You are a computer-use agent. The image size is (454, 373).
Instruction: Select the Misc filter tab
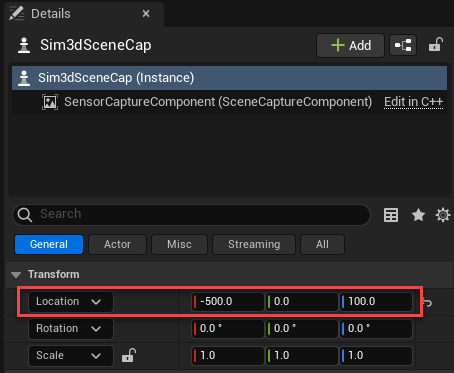179,244
